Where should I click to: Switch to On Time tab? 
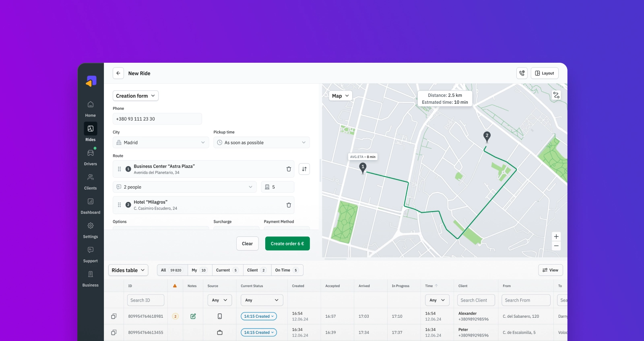click(287, 270)
